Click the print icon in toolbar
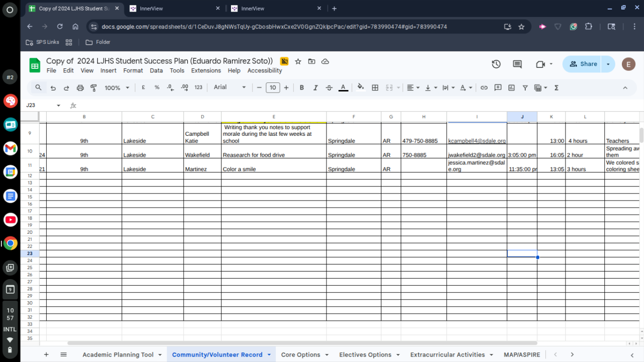 click(x=80, y=87)
